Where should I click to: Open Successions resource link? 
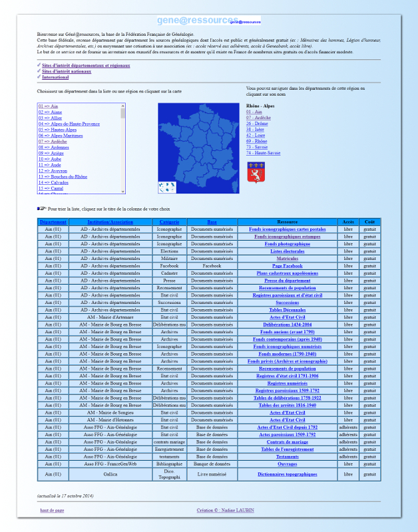[x=288, y=303]
